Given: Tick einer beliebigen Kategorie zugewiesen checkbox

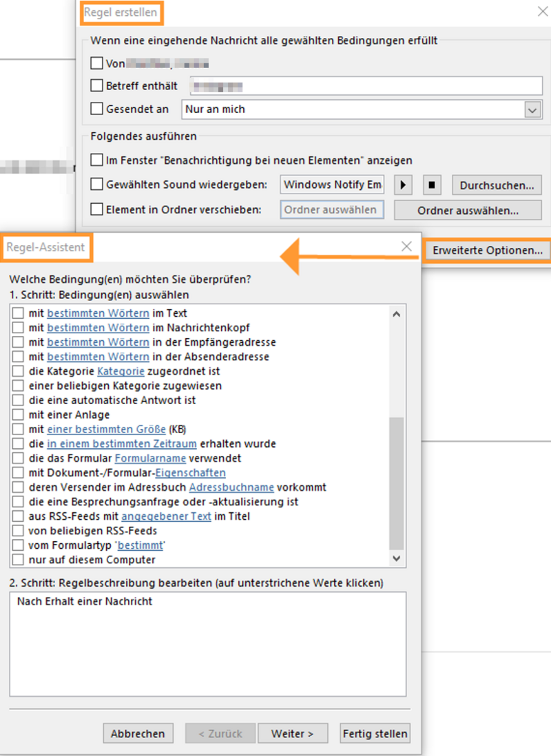Looking at the screenshot, I should click(x=18, y=386).
